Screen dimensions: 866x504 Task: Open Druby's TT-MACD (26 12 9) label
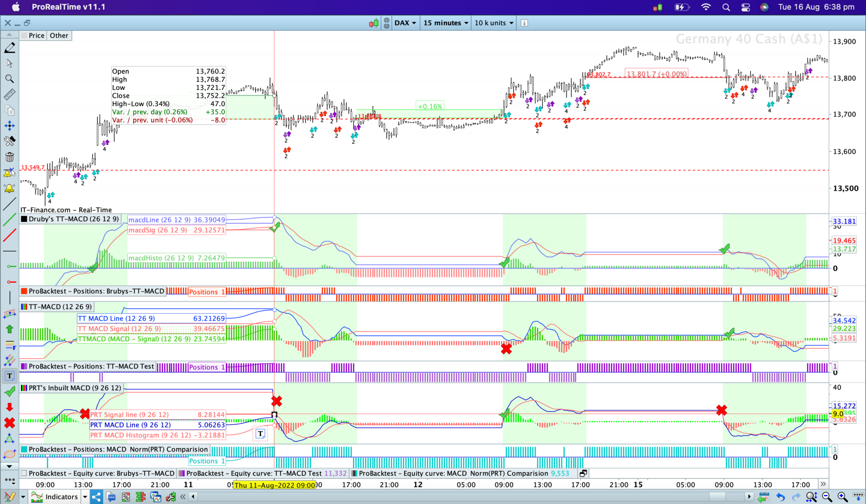[x=74, y=219]
